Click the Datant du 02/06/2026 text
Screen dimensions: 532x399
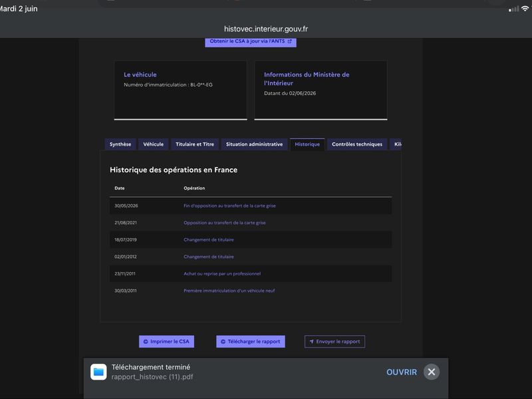point(290,93)
